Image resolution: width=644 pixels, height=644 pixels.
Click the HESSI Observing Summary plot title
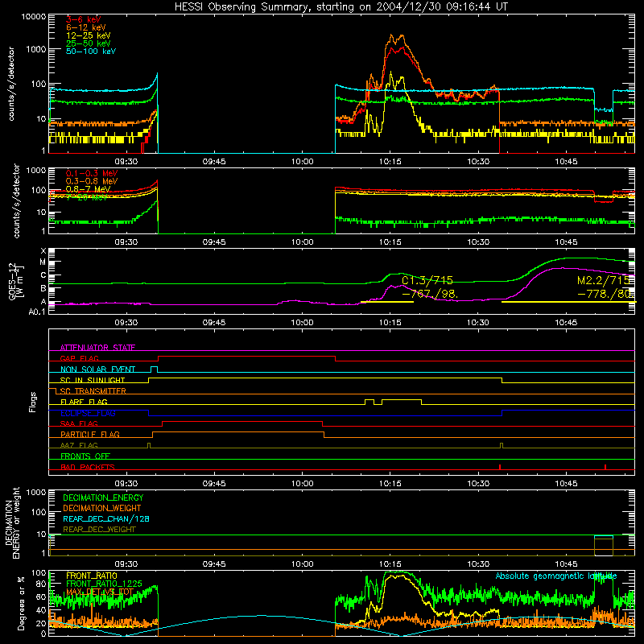[341, 7]
